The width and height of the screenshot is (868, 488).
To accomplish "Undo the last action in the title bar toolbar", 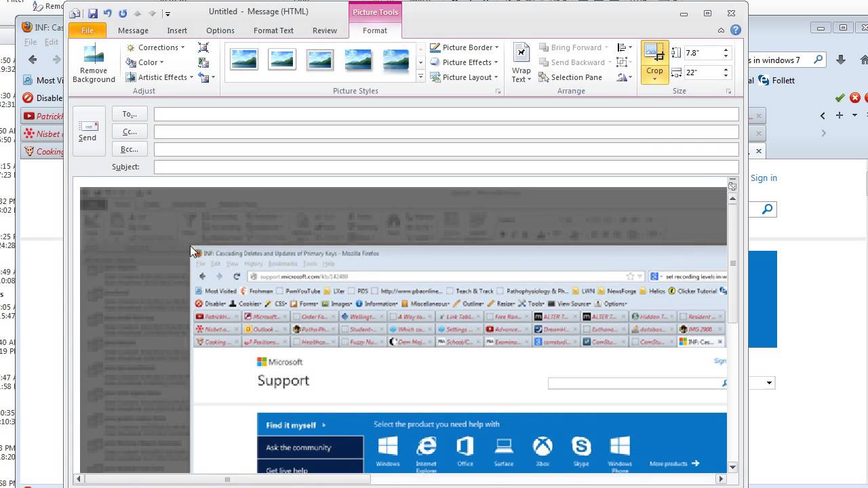I will point(107,13).
